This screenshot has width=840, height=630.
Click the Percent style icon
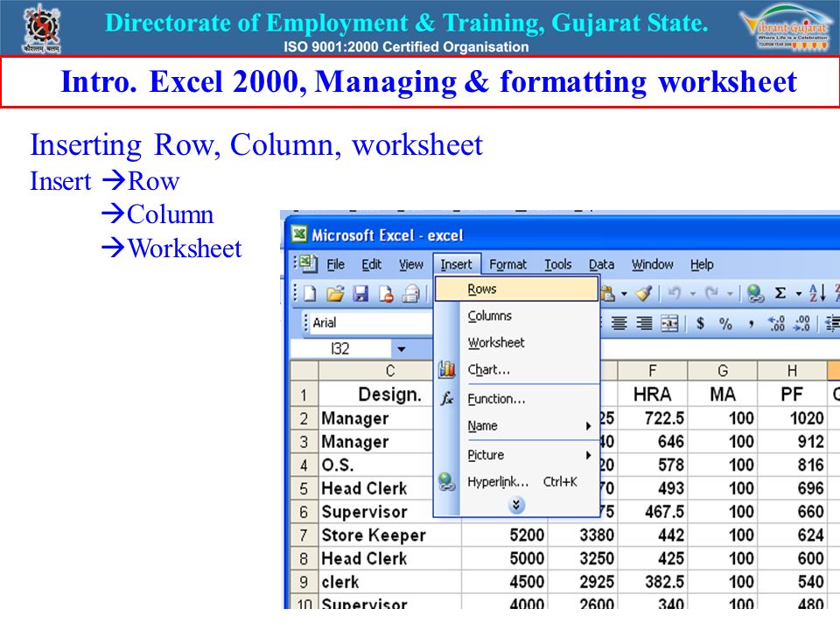pos(725,323)
